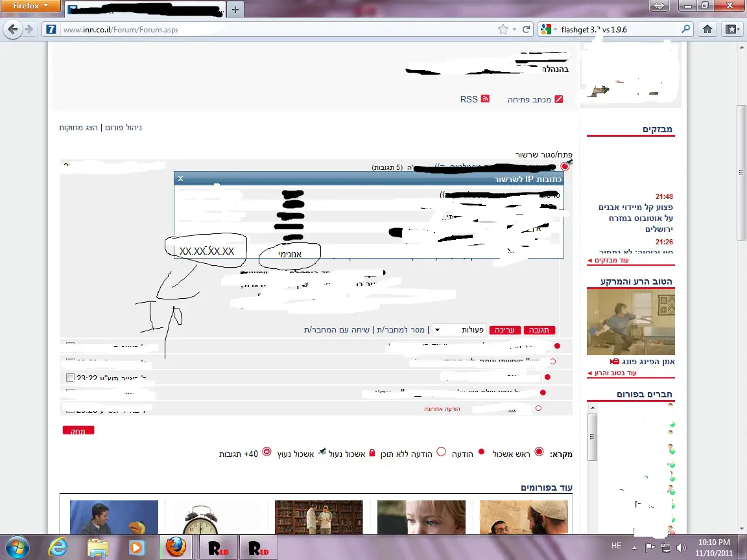Tick the checkbox beside the 23:22 post
This screenshot has height=560, width=747.
(70, 377)
